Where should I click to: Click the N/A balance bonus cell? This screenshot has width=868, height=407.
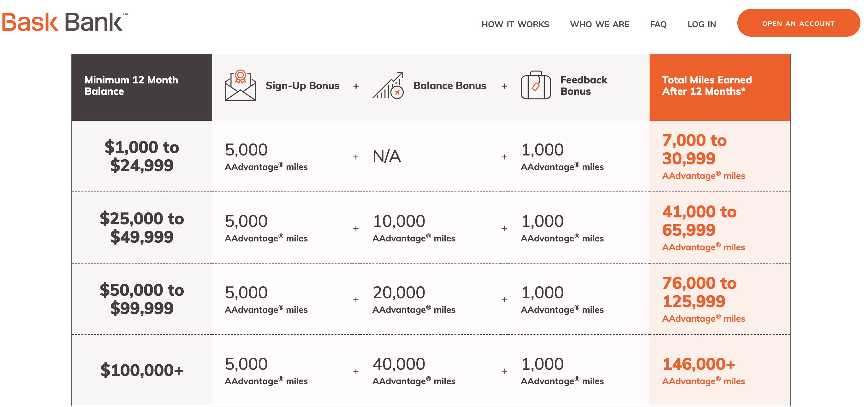coord(386,156)
